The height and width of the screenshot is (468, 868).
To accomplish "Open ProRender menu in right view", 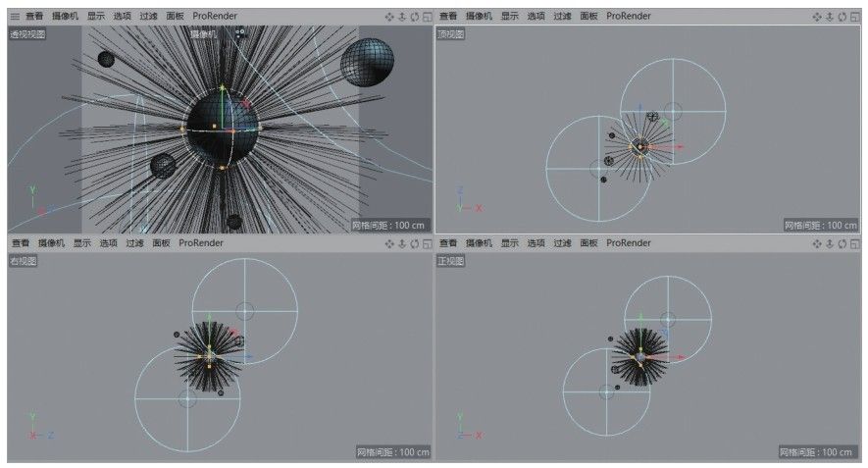I will point(201,243).
